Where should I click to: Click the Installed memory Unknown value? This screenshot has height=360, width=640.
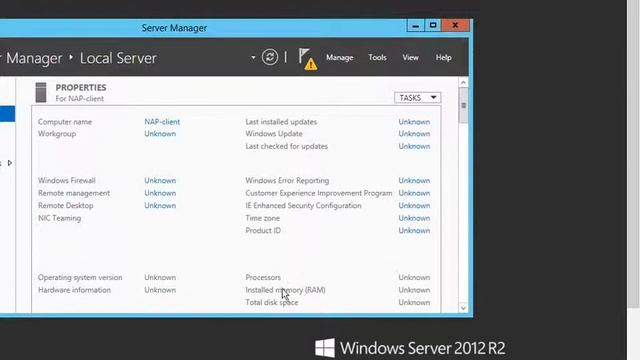tap(414, 290)
